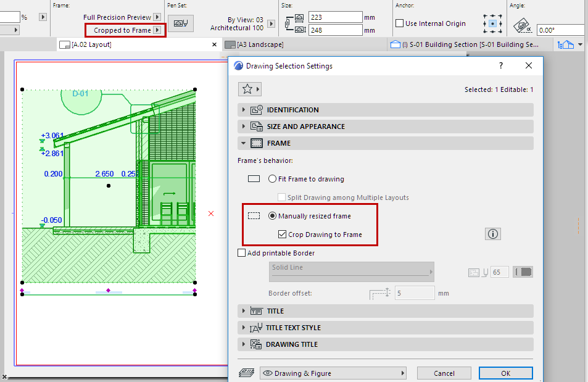This screenshot has width=588, height=382.
Task: Select anchor point grid icon
Action: (x=493, y=23)
